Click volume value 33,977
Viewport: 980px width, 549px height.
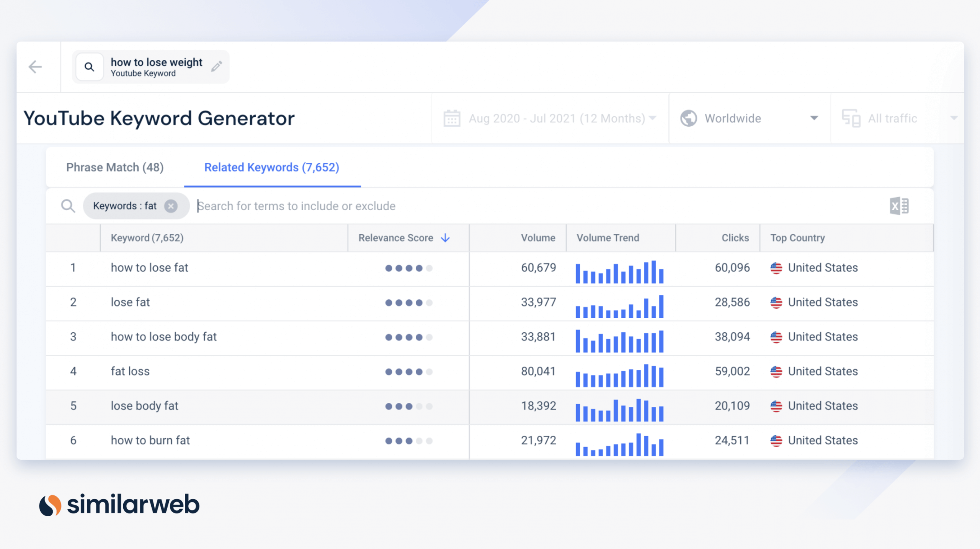point(538,302)
